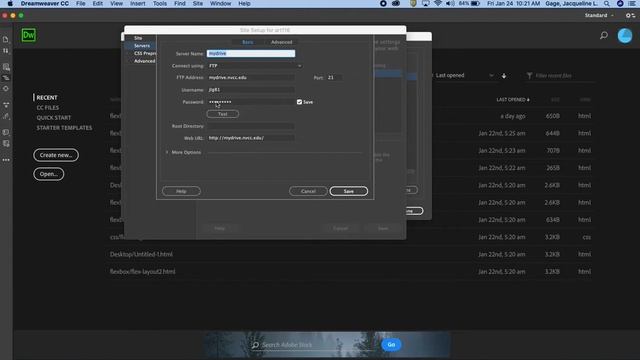This screenshot has width=640, height=360.
Task: Select Site in Site Setup sidebar
Action: pos(138,38)
